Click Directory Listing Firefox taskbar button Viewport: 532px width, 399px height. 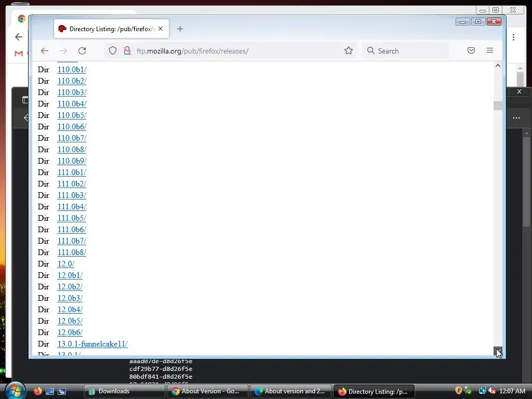[374, 391]
